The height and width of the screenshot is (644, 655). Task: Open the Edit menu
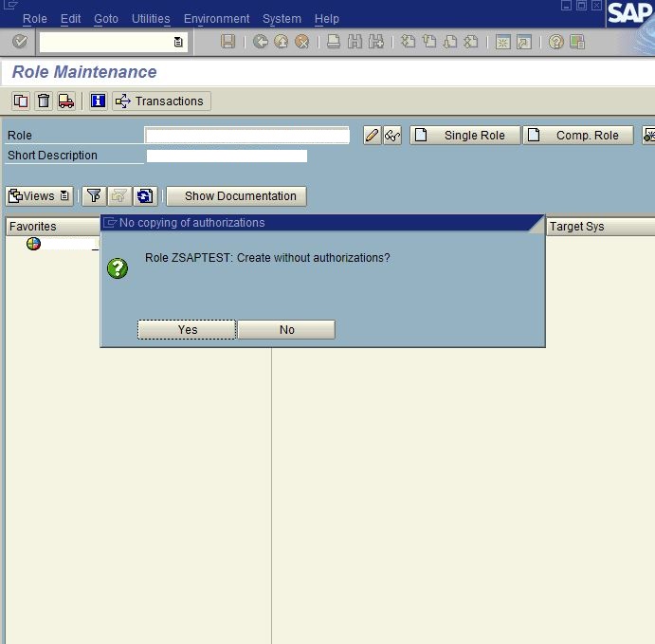(70, 19)
